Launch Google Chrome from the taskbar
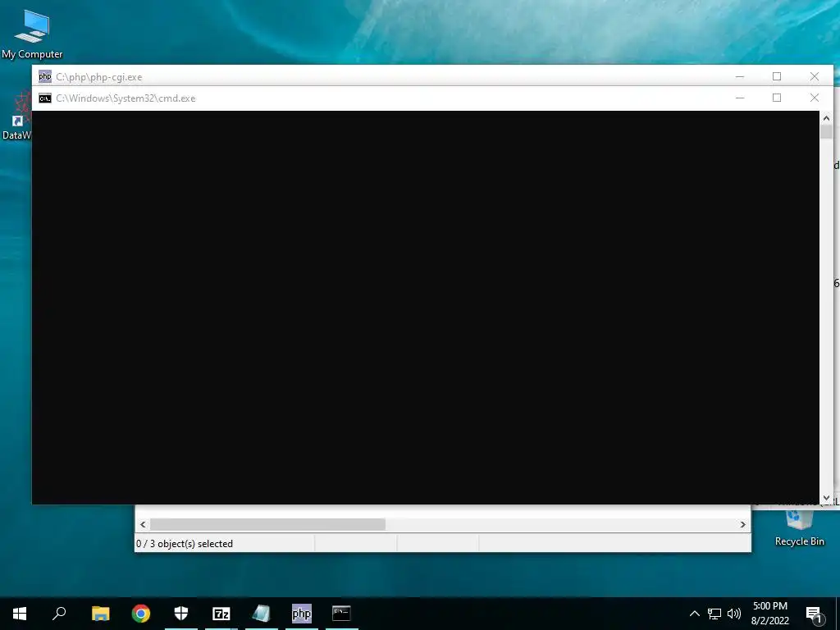This screenshot has width=840, height=630. 141,614
